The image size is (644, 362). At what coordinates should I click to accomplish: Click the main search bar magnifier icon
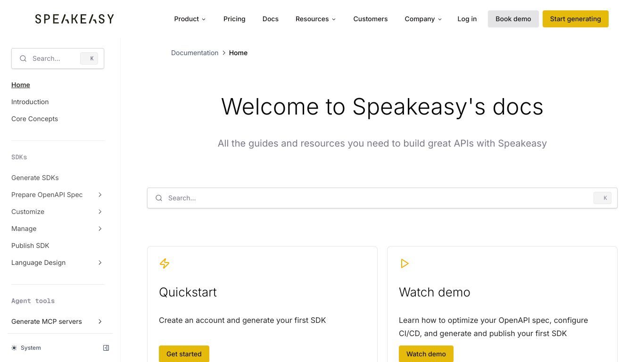pos(159,198)
